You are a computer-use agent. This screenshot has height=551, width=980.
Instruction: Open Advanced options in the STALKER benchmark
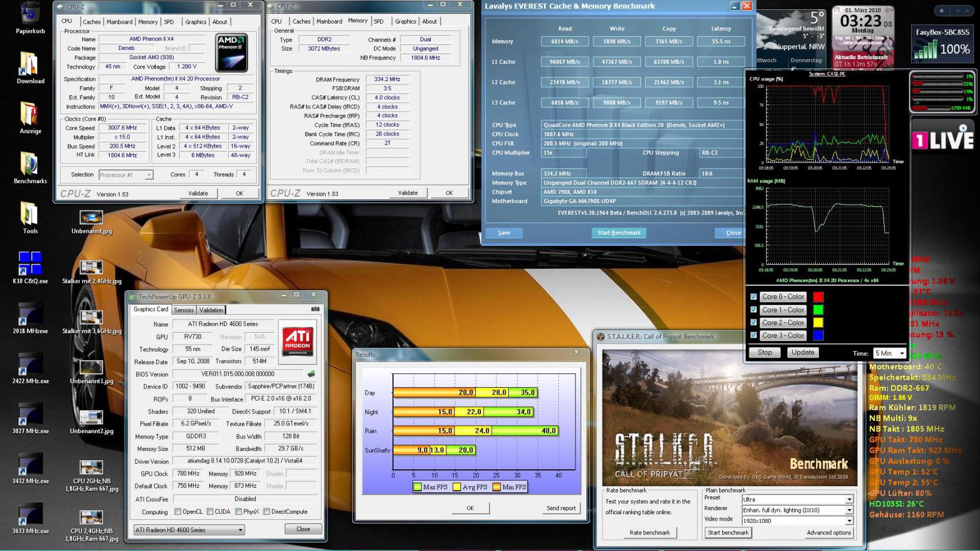829,533
